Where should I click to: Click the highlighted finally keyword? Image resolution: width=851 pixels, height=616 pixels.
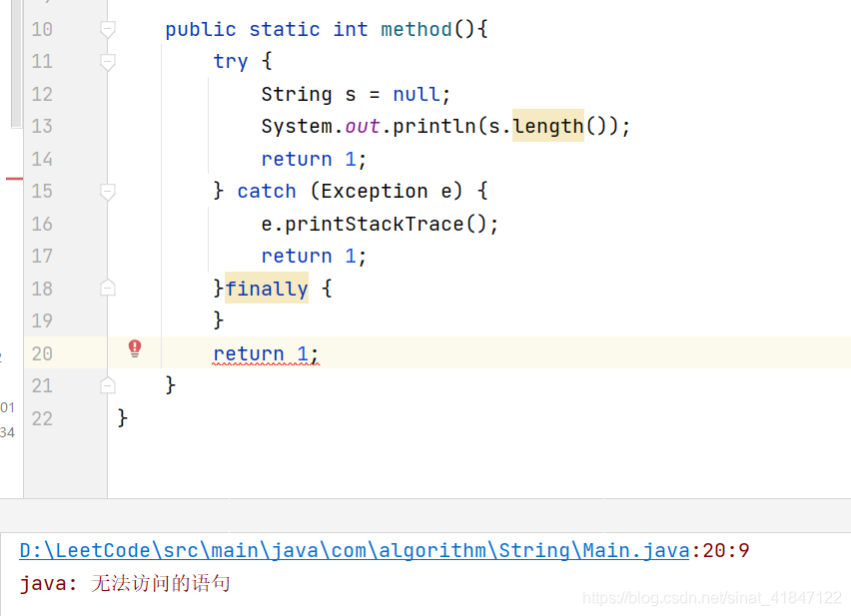[267, 288]
